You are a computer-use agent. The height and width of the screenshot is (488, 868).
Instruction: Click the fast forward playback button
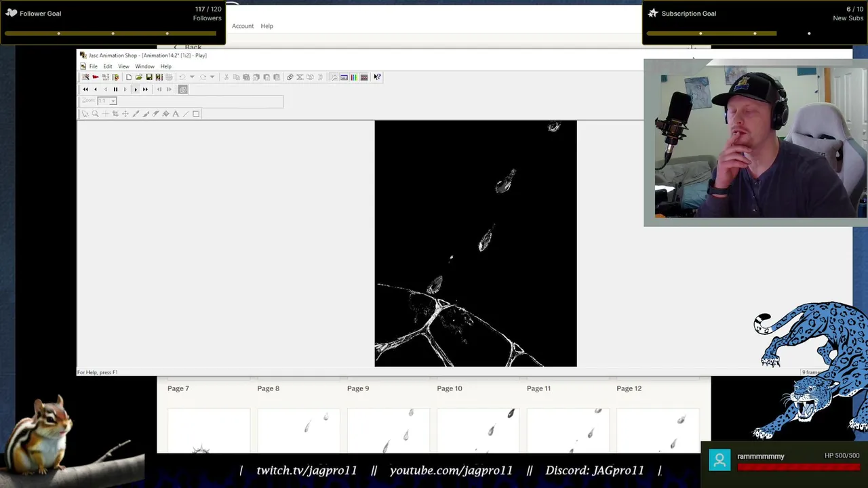pos(146,89)
